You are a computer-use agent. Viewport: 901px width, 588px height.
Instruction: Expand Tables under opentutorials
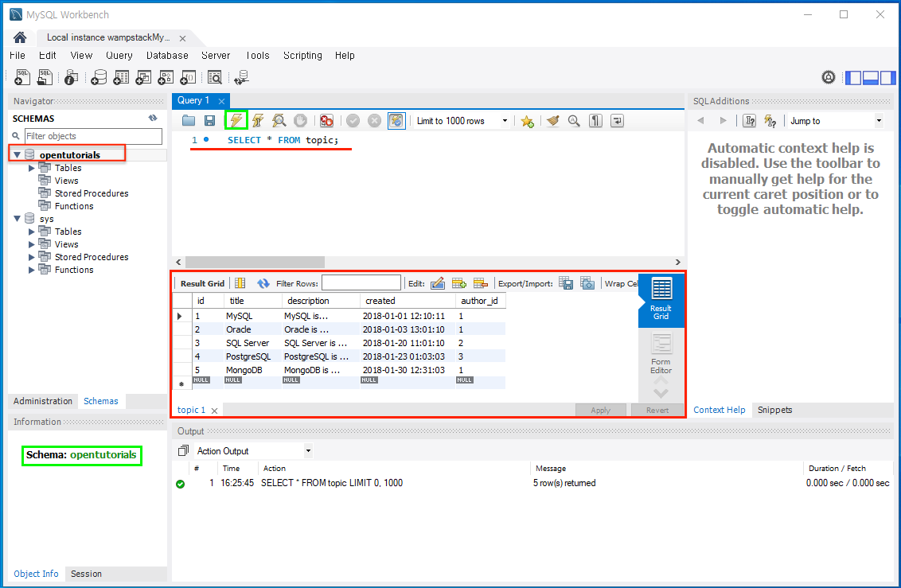32,168
